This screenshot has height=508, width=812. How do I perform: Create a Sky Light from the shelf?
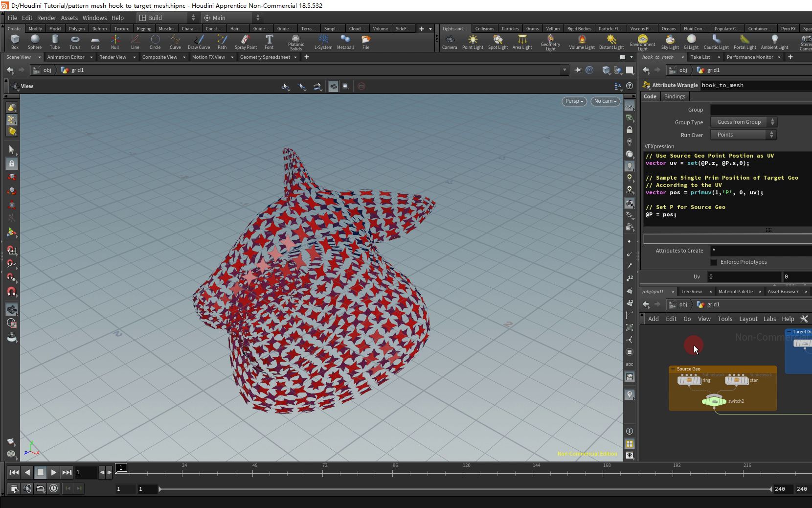click(670, 42)
